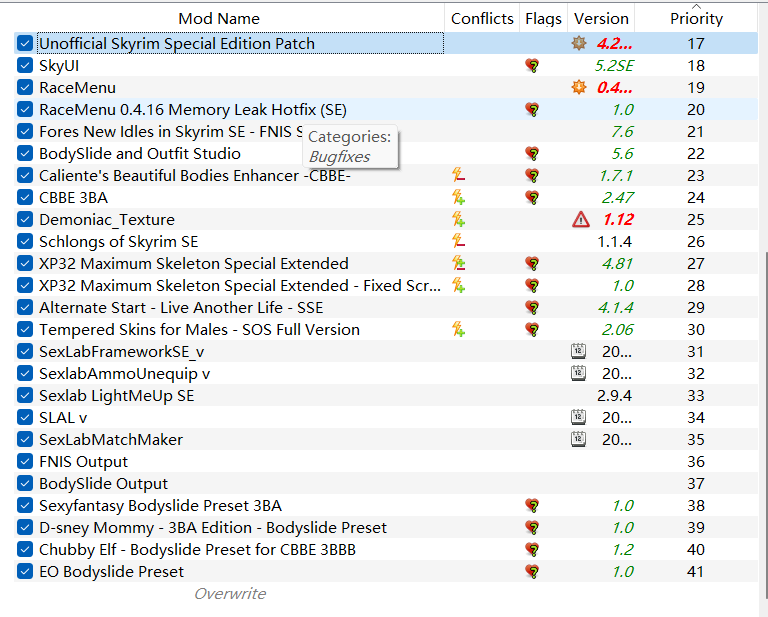Select the Overwrite entry
768x617 pixels.
coord(230,593)
